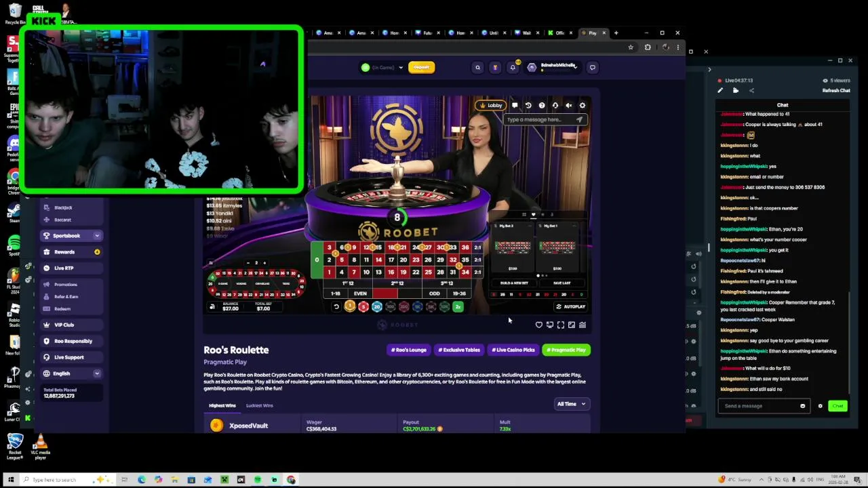
Task: Switch to the Luckiest Wins tab
Action: coord(259,405)
